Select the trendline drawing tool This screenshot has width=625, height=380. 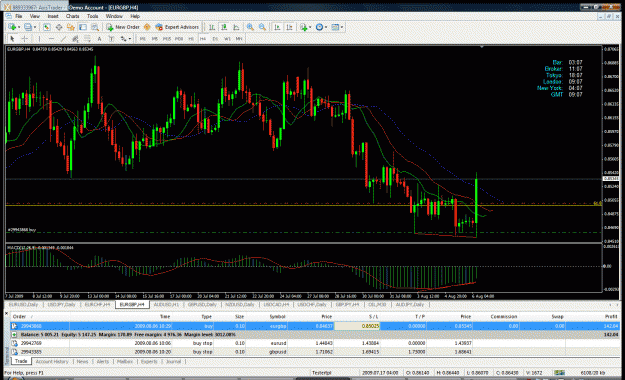[63, 39]
